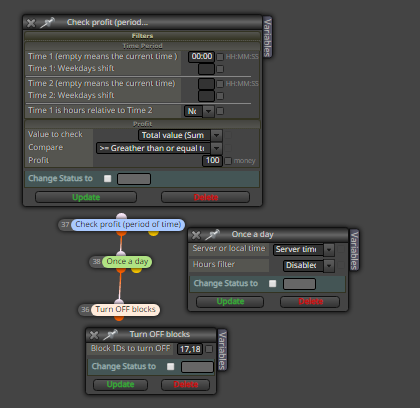The height and width of the screenshot is (408, 420).
Task: Tick checkbox next to Block IDs field
Action: pyautogui.click(x=209, y=349)
